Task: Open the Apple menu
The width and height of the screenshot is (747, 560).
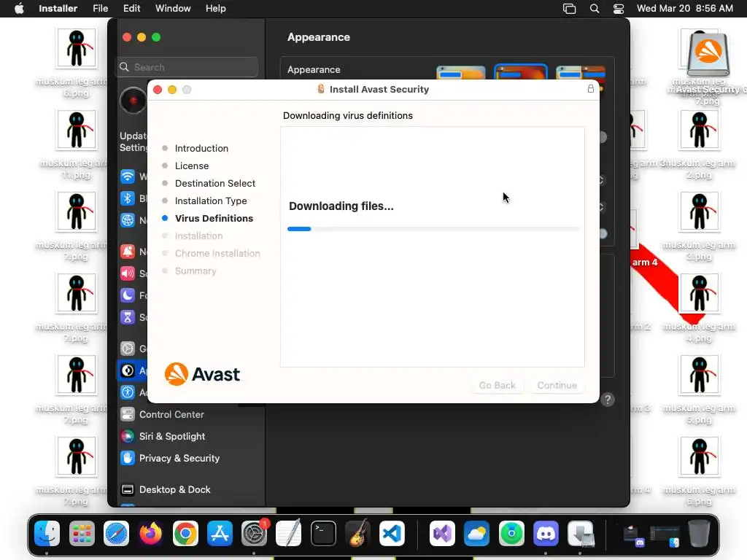Action: [x=19, y=9]
